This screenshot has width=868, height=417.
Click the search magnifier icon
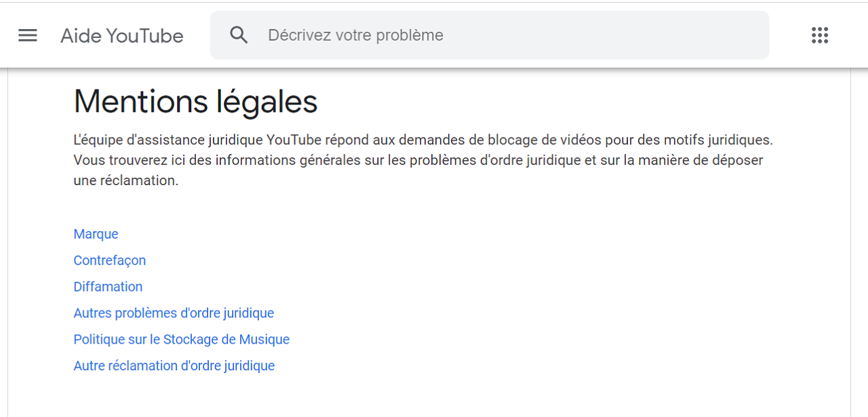pos(239,35)
